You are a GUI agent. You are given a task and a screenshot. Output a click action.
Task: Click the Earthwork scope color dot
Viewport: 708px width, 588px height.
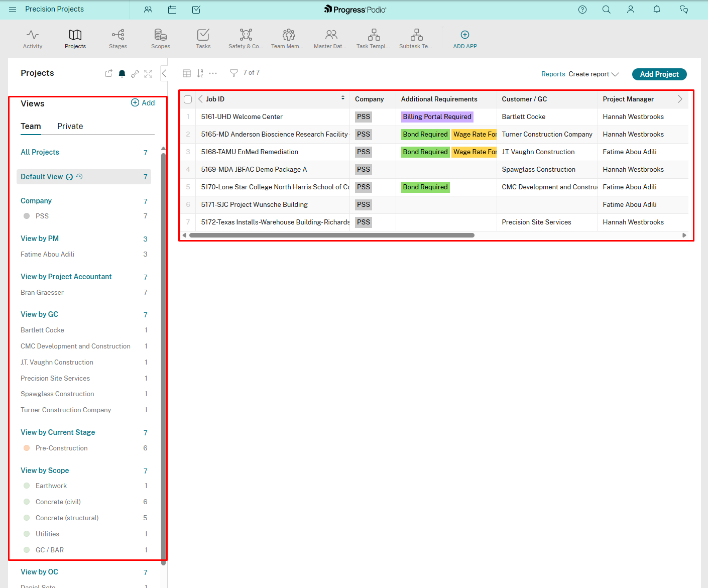point(26,486)
